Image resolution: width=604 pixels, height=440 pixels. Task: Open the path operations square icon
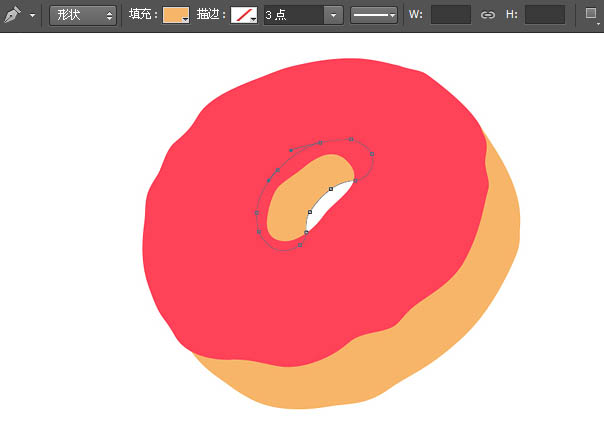[x=591, y=14]
